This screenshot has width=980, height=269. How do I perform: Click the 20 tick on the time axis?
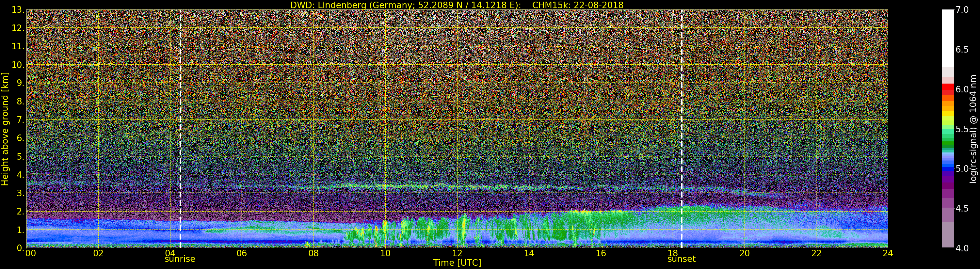(745, 253)
